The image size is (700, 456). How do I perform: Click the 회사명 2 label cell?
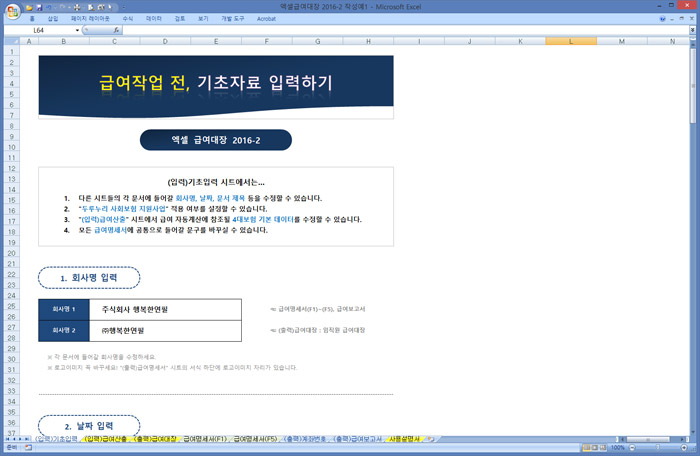(64, 331)
